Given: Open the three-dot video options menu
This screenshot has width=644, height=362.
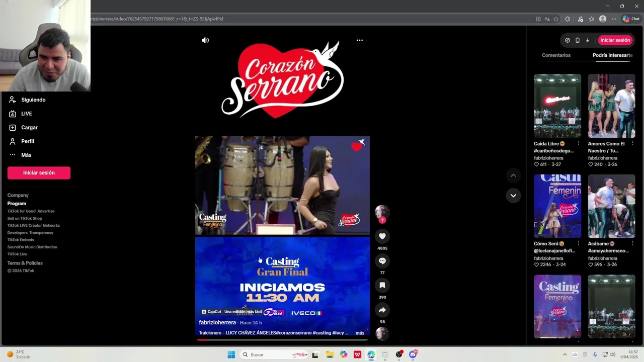Looking at the screenshot, I should pos(359,40).
